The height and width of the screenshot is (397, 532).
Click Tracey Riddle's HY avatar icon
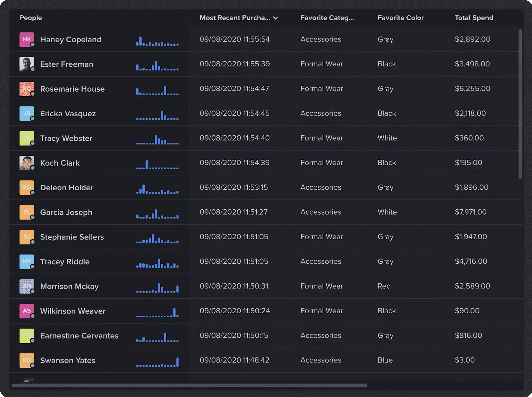27,262
